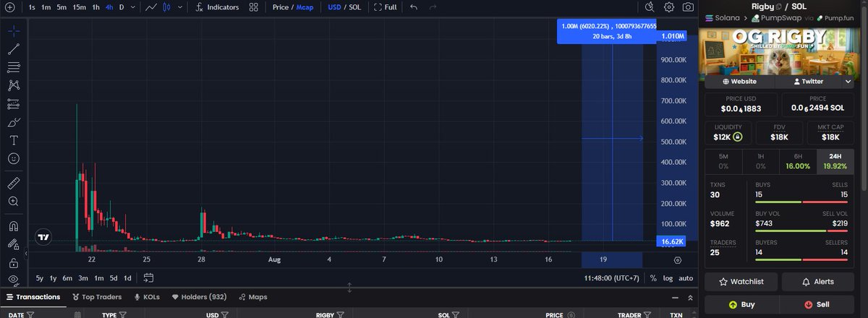Switch chart style to line

tap(150, 7)
